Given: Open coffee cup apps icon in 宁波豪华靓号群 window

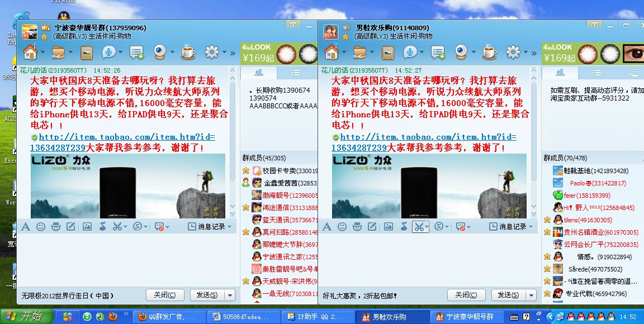Looking at the screenshot, I should click(x=188, y=52).
